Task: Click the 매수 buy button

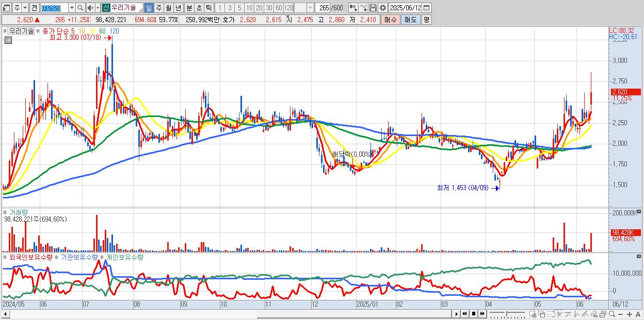Action: point(390,20)
